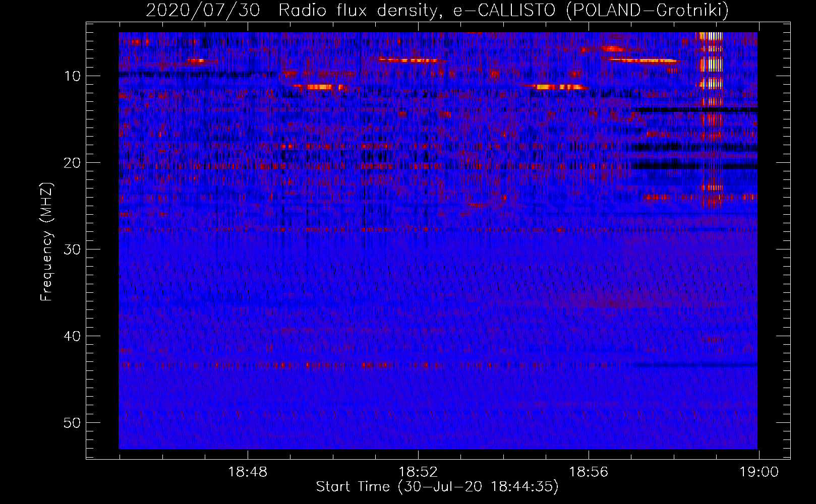Click the 18:56 time tick label
Image resolution: width=816 pixels, height=504 pixels.
[x=589, y=472]
